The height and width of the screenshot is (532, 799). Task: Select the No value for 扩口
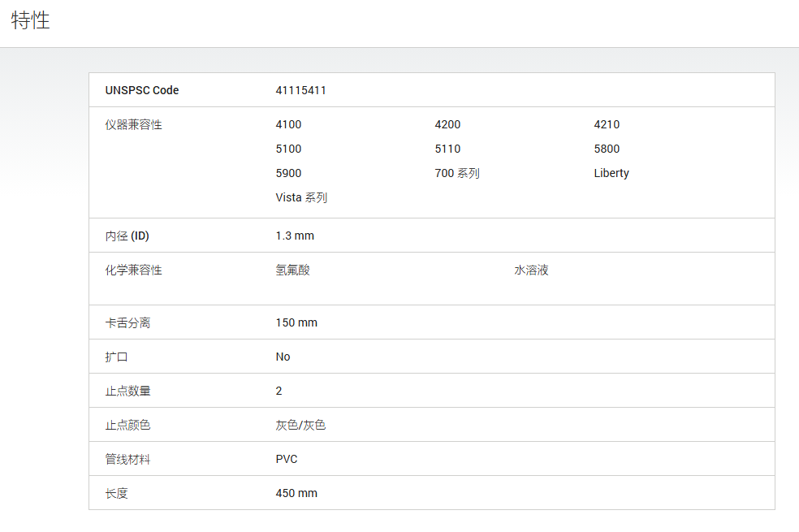(x=283, y=357)
